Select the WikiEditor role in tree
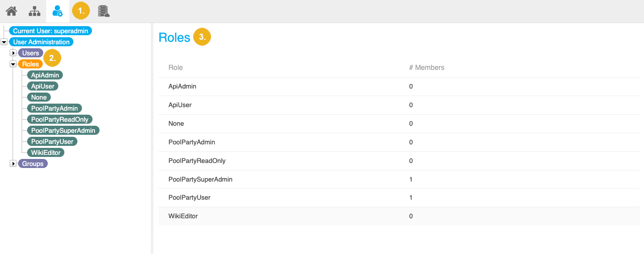 [x=46, y=152]
